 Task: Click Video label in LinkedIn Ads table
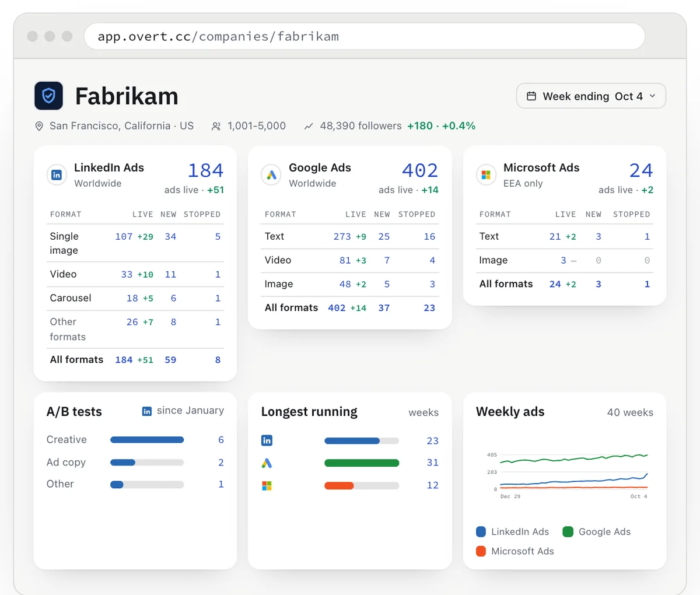63,274
